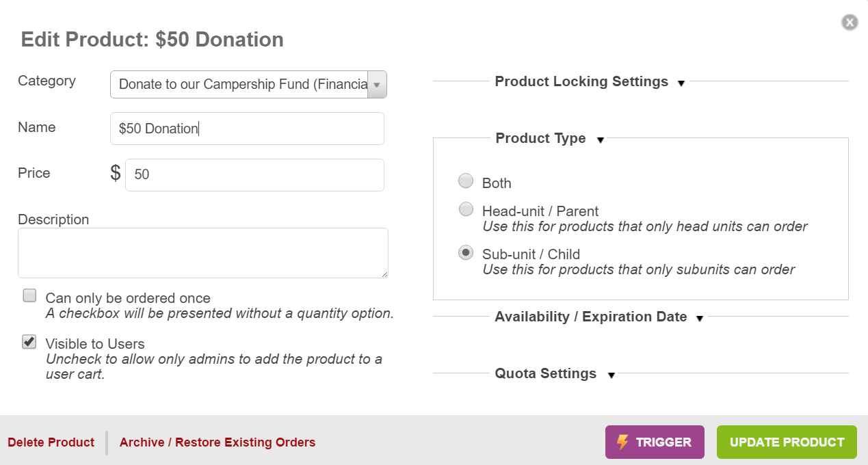Screen dimensions: 868x465
Task: Open Archive / Restore Existing Orders
Action: click(x=218, y=442)
